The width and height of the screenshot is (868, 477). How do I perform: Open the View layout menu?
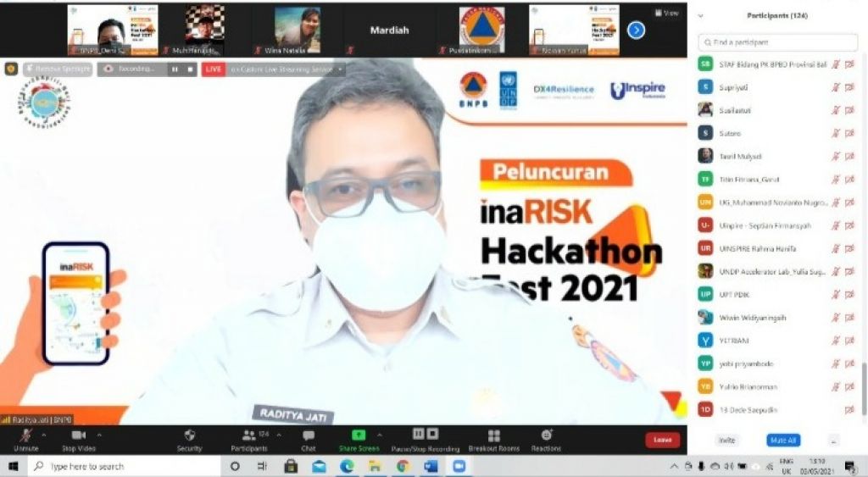[x=667, y=14]
